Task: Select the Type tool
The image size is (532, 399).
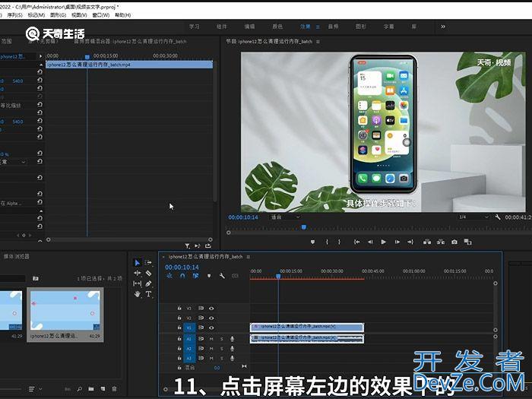Action: pos(149,294)
